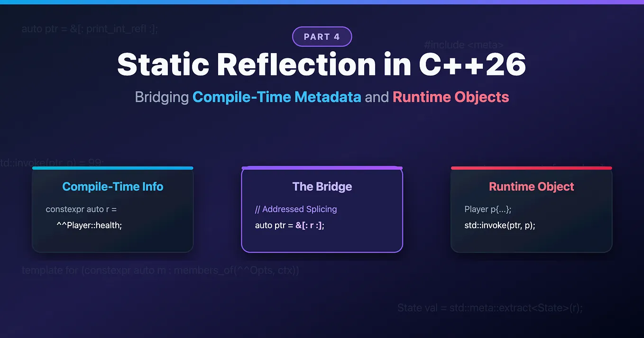Click the ^^Player::health; code line
The width and height of the screenshot is (644, 338).
pyautogui.click(x=89, y=225)
